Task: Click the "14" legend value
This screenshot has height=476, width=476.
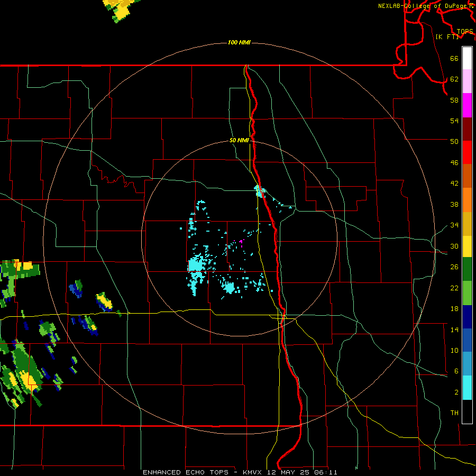Action: pyautogui.click(x=454, y=329)
